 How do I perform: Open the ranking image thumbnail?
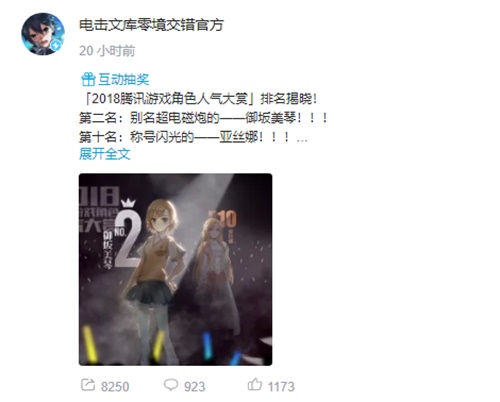pos(175,269)
